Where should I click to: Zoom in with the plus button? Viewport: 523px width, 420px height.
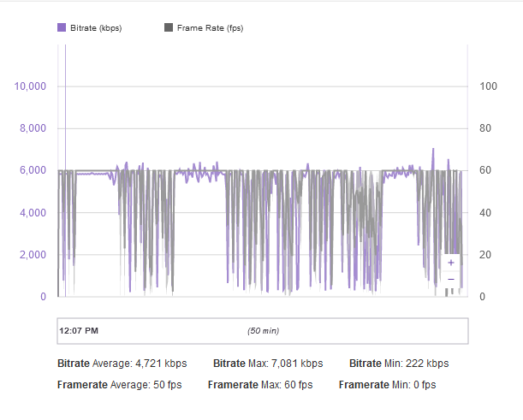tap(450, 263)
